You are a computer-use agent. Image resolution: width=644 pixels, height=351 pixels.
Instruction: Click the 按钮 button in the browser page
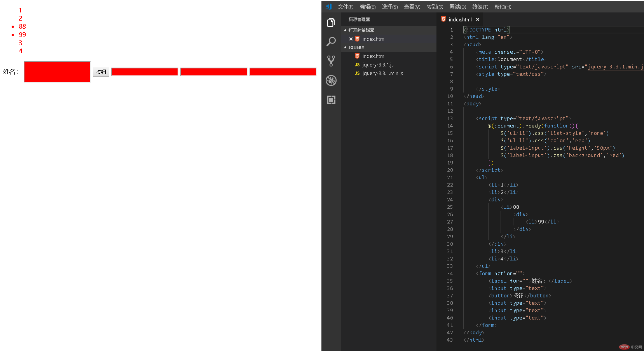pos(101,72)
